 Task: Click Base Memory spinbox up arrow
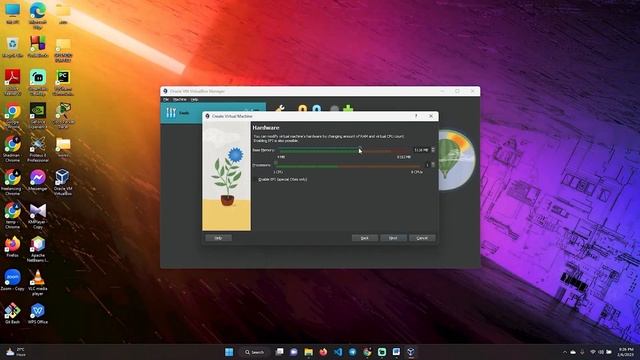point(433,149)
